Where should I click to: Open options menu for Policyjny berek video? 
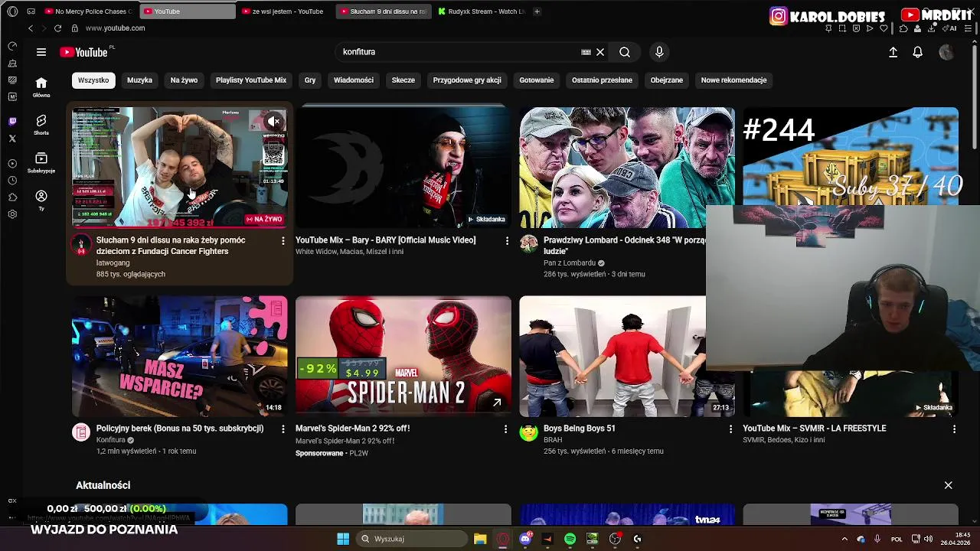[x=283, y=429]
